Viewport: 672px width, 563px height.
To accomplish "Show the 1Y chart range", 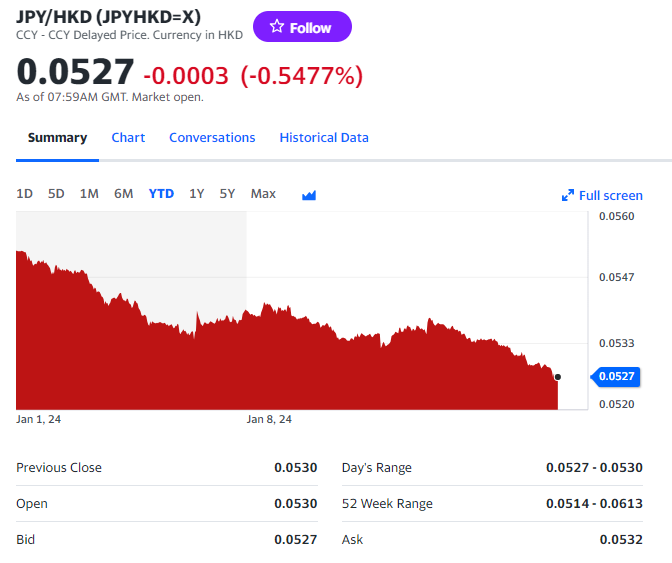I will 197,194.
